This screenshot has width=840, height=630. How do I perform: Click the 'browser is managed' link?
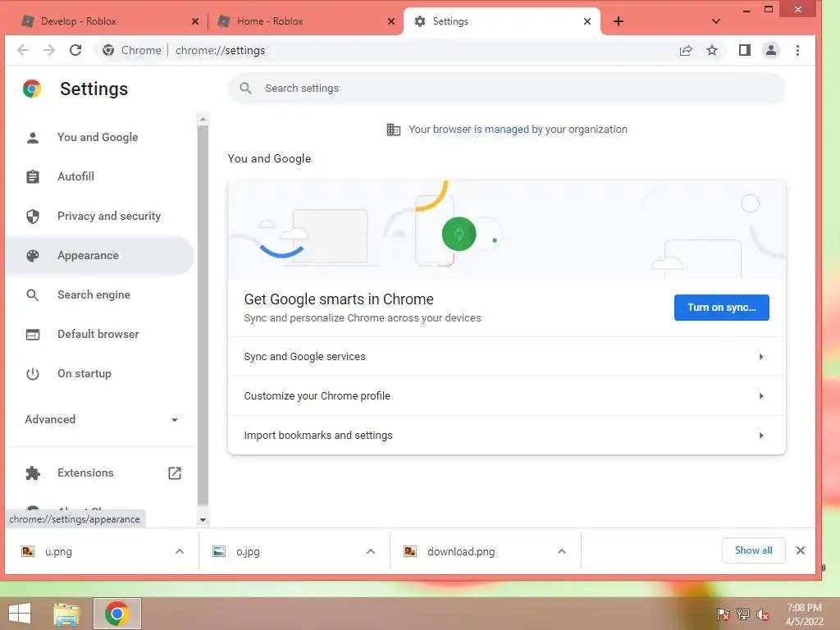click(481, 130)
